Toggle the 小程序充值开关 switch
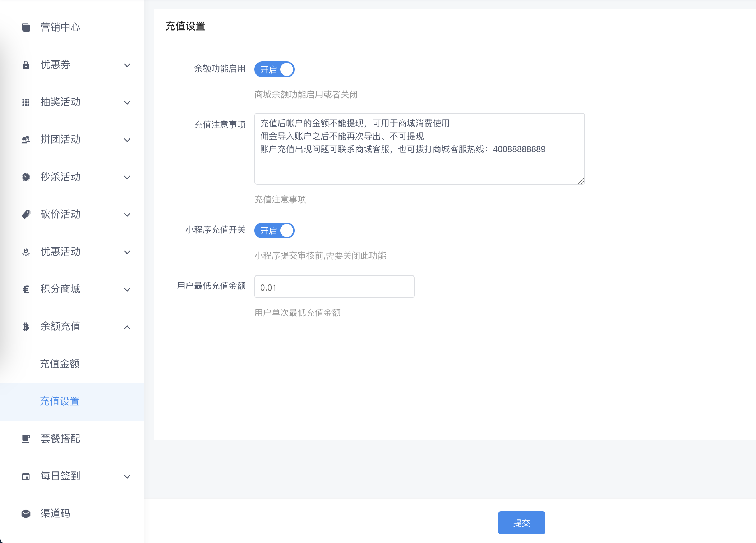 [275, 231]
